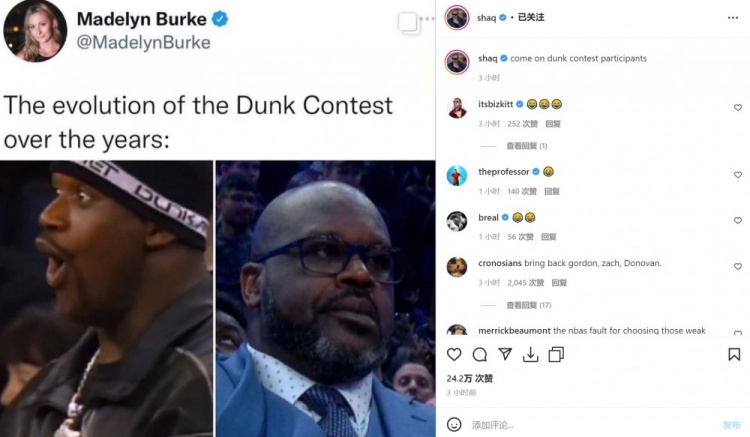Reply to theprofessor's comment

[x=551, y=191]
